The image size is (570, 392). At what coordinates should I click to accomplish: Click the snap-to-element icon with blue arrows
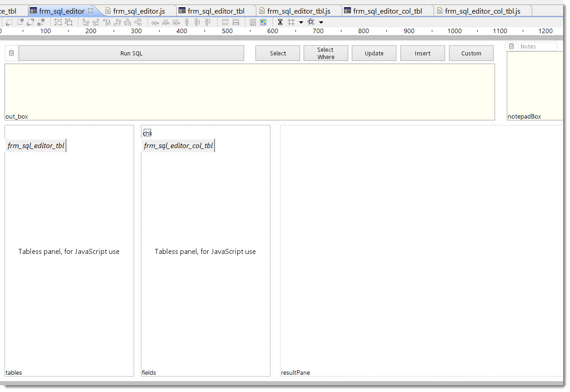click(310, 22)
